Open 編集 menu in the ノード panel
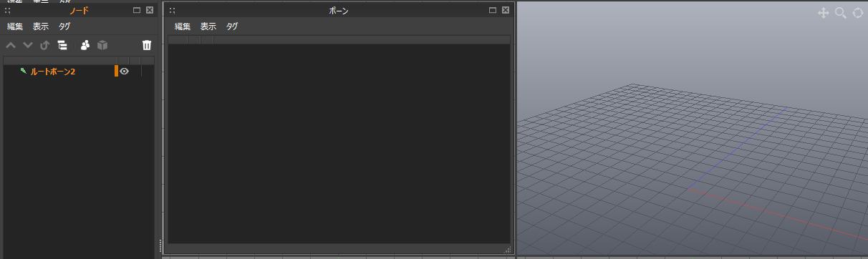The width and height of the screenshot is (868, 259). [15, 26]
